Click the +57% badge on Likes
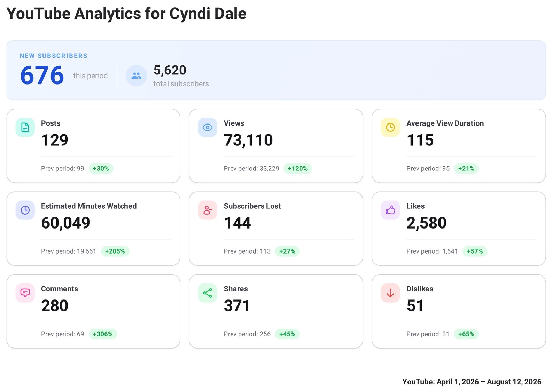Image resolution: width=552 pixels, height=392 pixels. click(475, 251)
